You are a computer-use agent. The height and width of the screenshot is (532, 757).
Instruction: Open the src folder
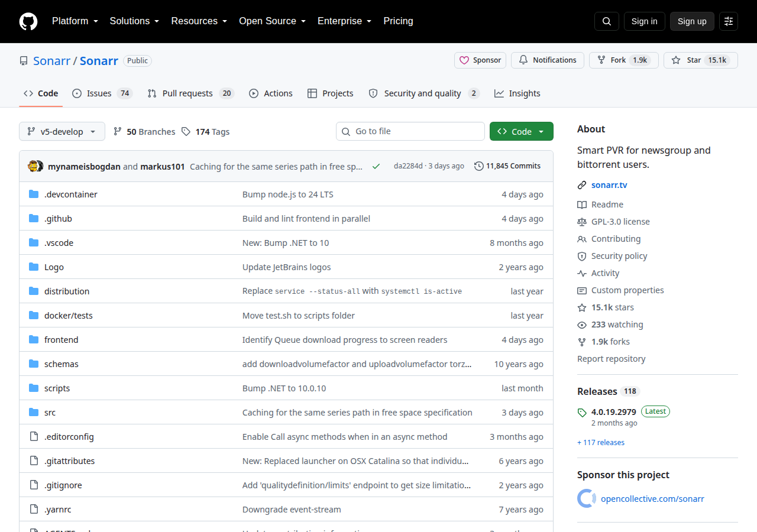[x=50, y=413]
